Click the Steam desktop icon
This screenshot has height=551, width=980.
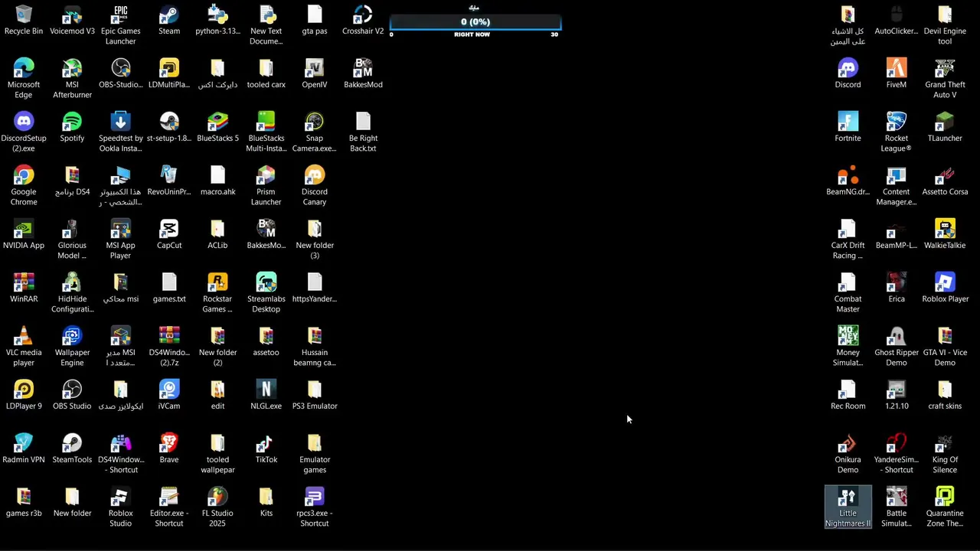[x=169, y=21]
